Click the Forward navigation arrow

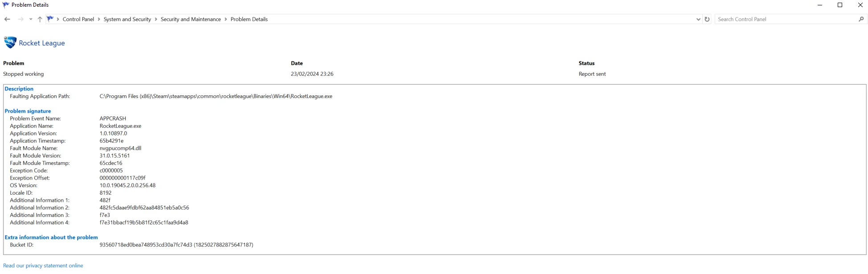click(x=20, y=19)
